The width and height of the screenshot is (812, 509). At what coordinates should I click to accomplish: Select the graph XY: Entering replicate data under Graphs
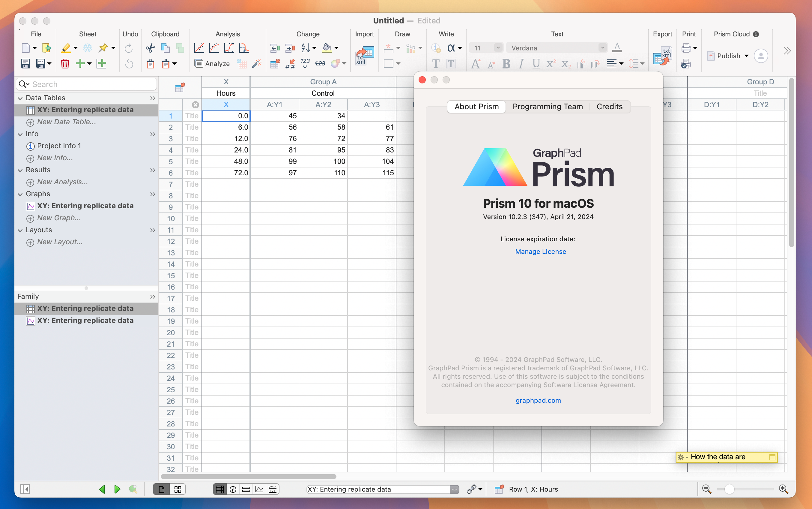85,206
